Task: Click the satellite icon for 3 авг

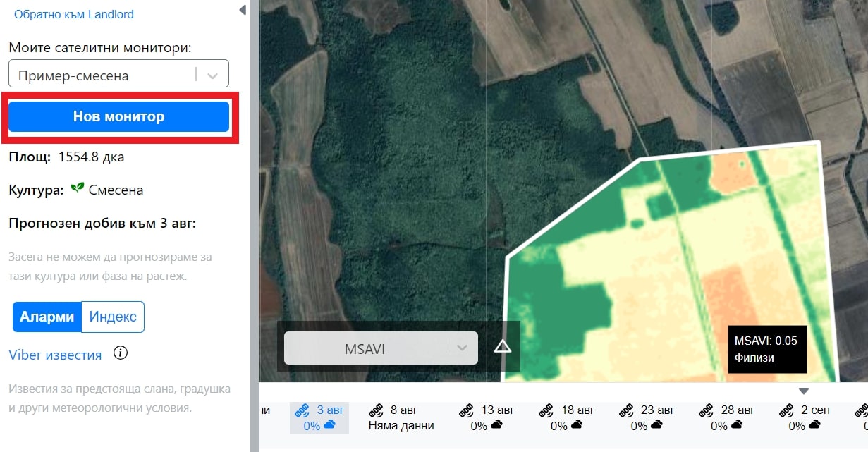Action: click(x=303, y=410)
